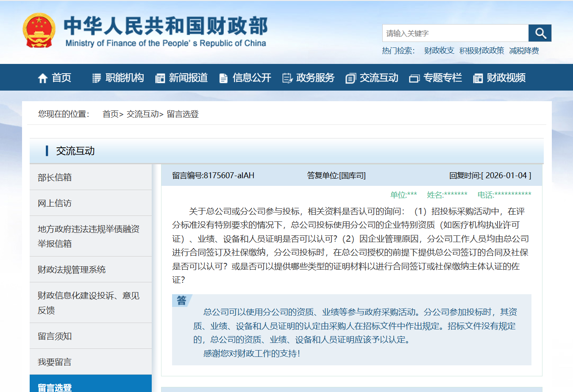Click the search magnifier button
Image resolution: width=573 pixels, height=392 pixels.
click(540, 33)
